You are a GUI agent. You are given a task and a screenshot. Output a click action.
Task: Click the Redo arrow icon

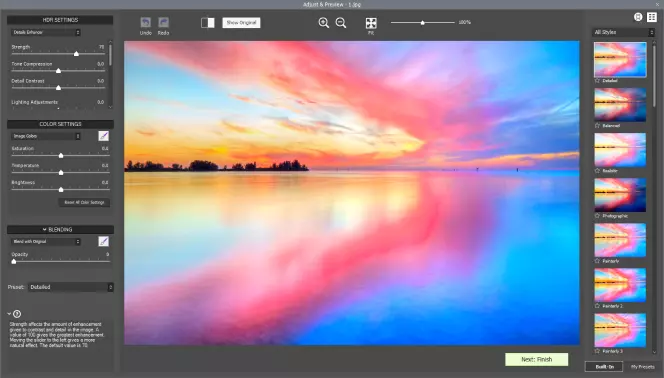163,22
